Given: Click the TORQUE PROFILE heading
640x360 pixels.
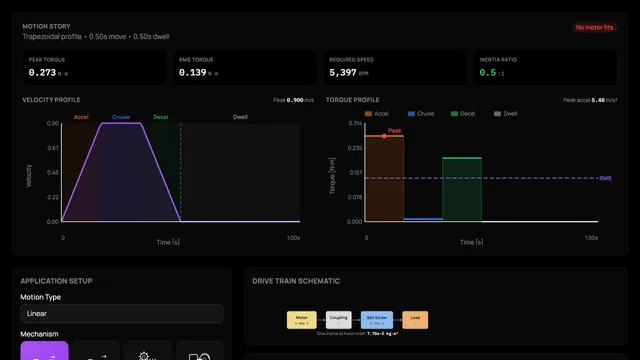Looking at the screenshot, I should pyautogui.click(x=352, y=100).
